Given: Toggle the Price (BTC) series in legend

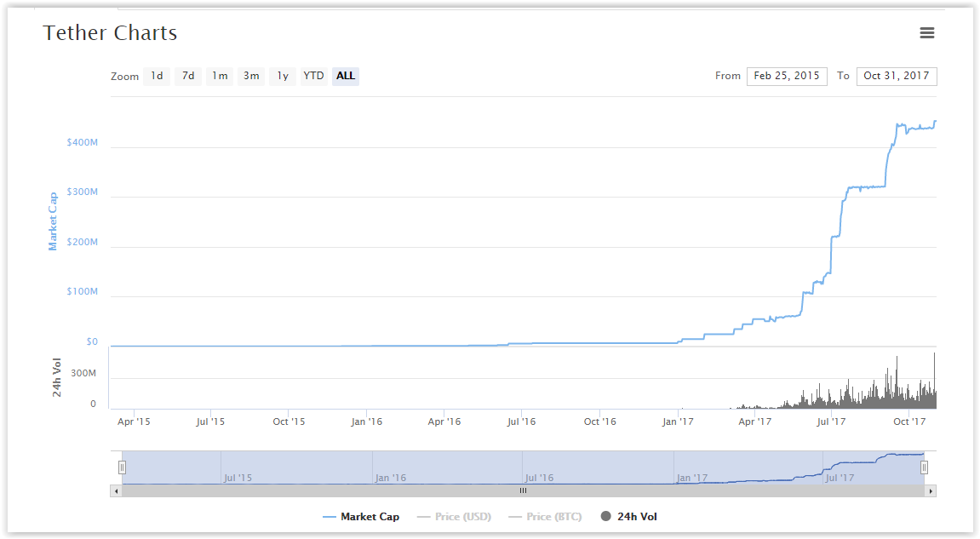Looking at the screenshot, I should [x=546, y=517].
